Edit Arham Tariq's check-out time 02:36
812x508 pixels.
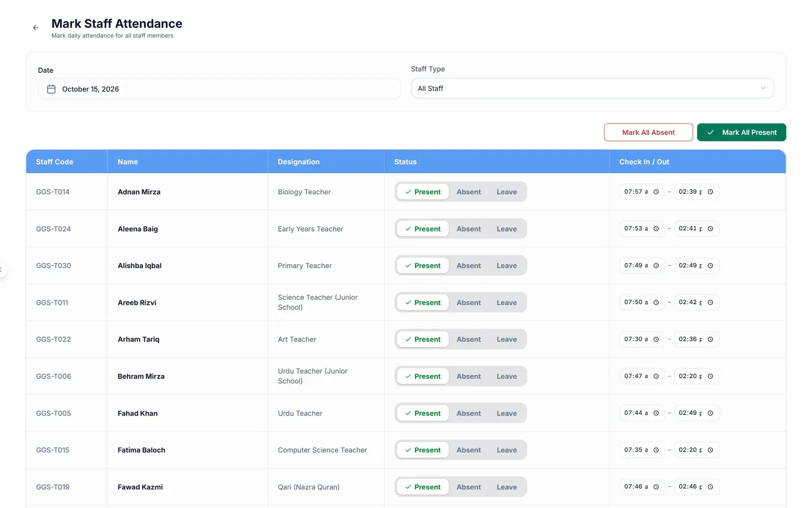pos(696,339)
